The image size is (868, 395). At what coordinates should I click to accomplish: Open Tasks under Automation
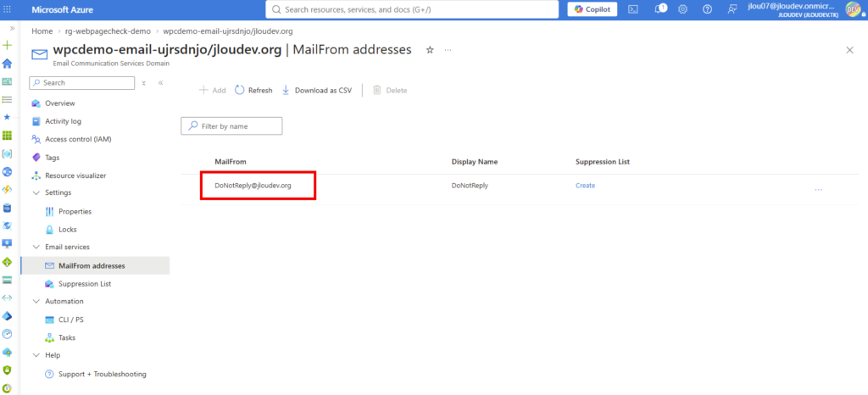point(60,337)
